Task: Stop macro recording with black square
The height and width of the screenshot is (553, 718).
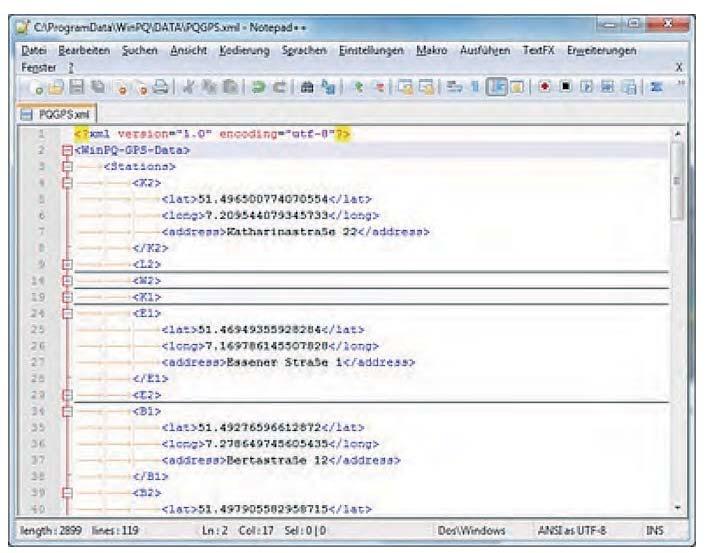Action: 566,87
